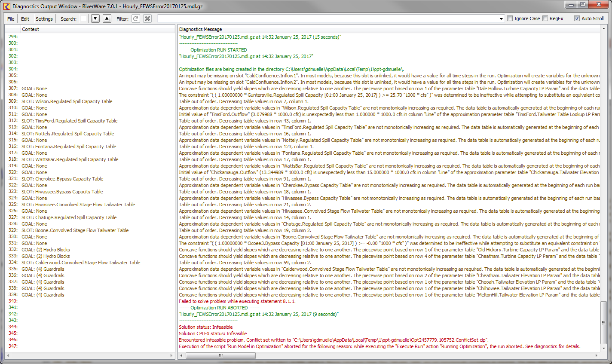
Task: Select context row SLOT: WattsBar.Regulated Spill Capacity Table
Action: 70,159
